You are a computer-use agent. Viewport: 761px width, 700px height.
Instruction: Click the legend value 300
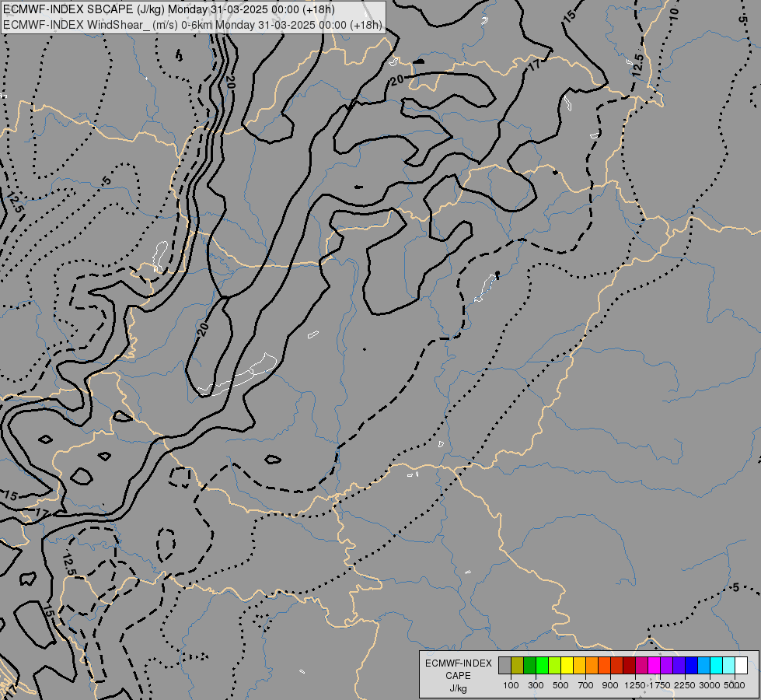pyautogui.click(x=536, y=685)
